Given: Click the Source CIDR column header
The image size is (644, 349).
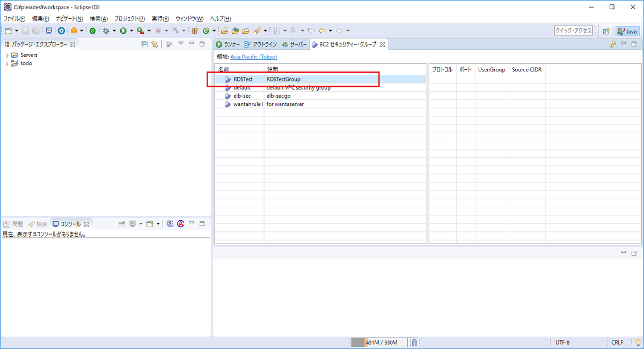Looking at the screenshot, I should coord(526,70).
